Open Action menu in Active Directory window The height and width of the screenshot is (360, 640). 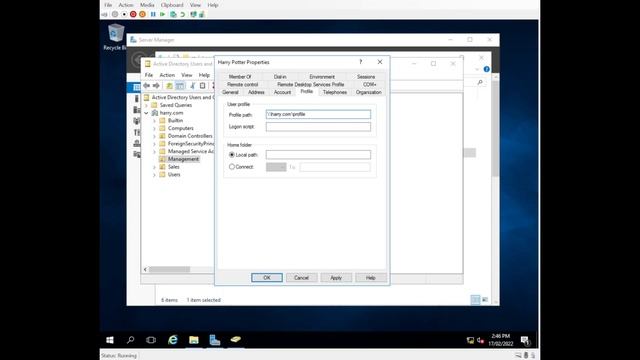[x=167, y=75]
